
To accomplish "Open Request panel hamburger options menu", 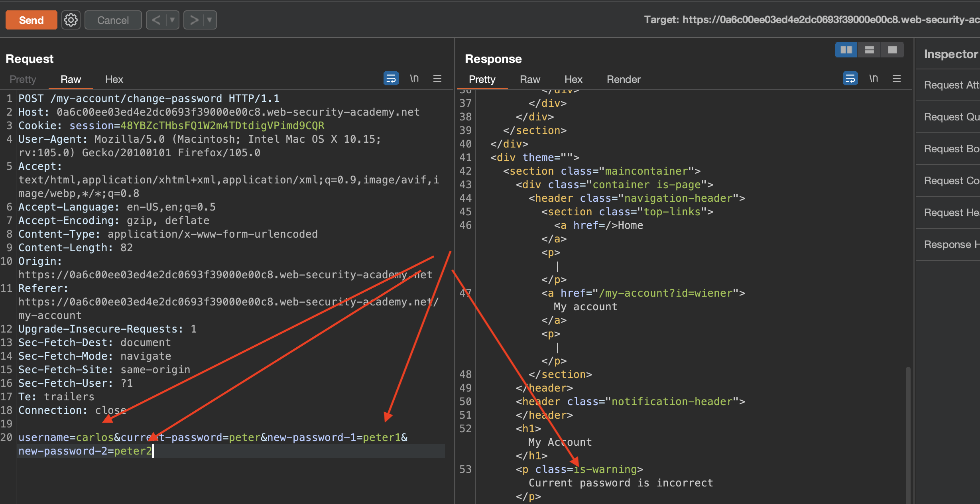I will pyautogui.click(x=437, y=79).
